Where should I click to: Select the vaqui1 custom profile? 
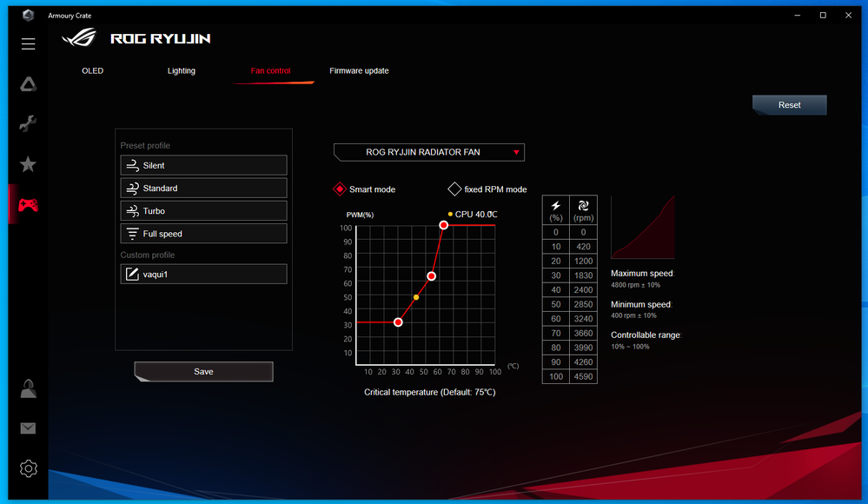[x=203, y=274]
